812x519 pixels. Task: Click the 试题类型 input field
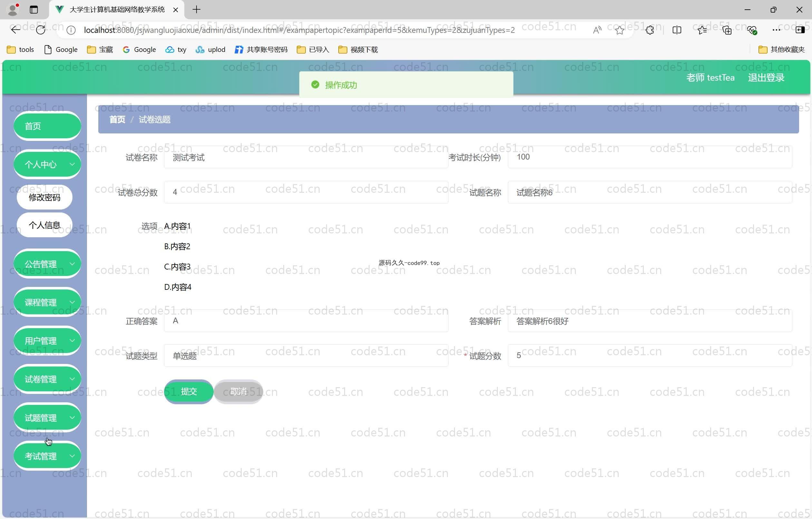[x=306, y=356]
